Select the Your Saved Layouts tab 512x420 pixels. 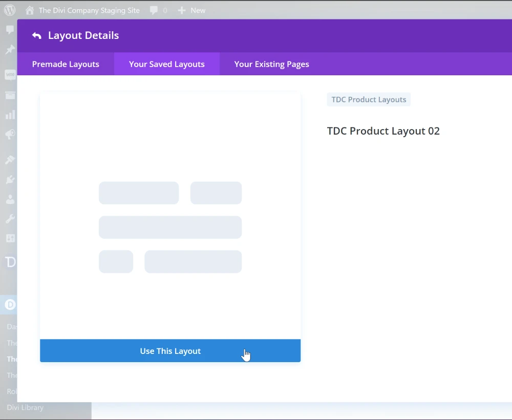[166, 64]
